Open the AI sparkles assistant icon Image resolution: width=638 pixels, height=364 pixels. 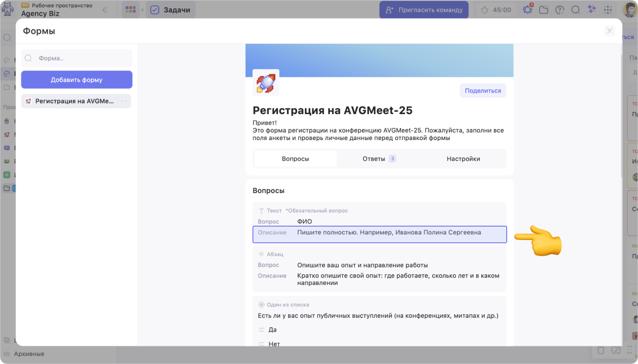pos(591,10)
